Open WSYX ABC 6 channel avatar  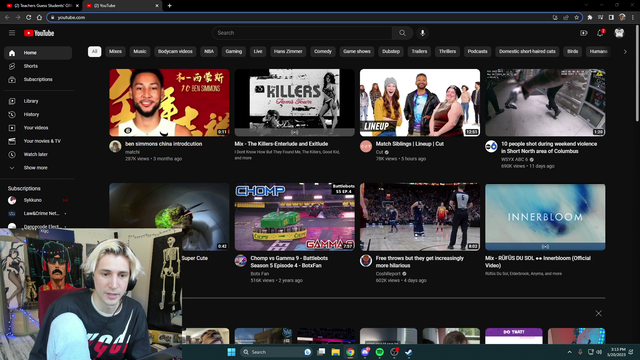491,146
